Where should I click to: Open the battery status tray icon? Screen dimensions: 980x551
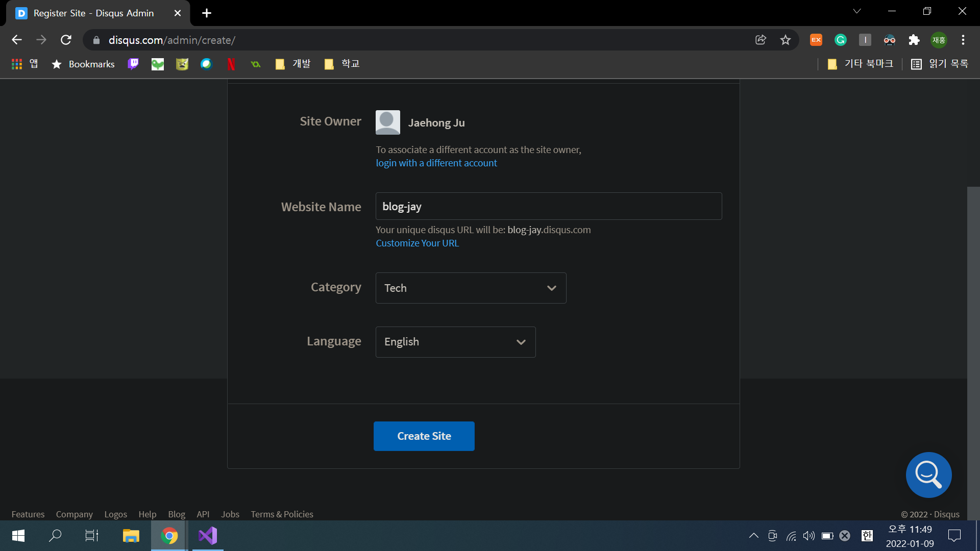pyautogui.click(x=827, y=536)
